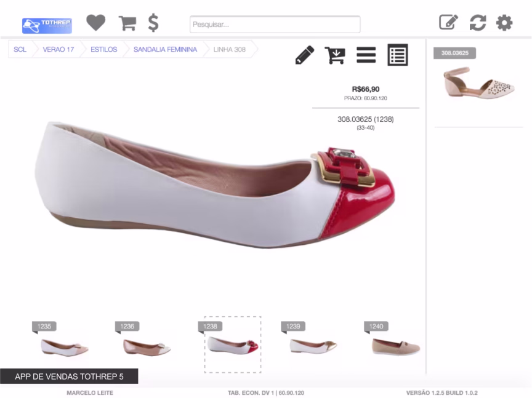Switch to list view with hamburger icon
Screen dimensions: 532x398
[366, 55]
